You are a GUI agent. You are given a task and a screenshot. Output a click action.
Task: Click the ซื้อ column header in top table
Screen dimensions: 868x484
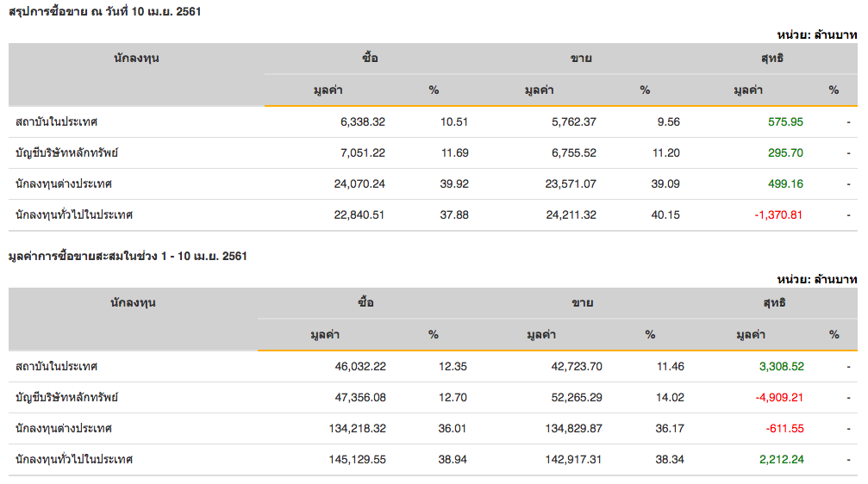click(370, 59)
